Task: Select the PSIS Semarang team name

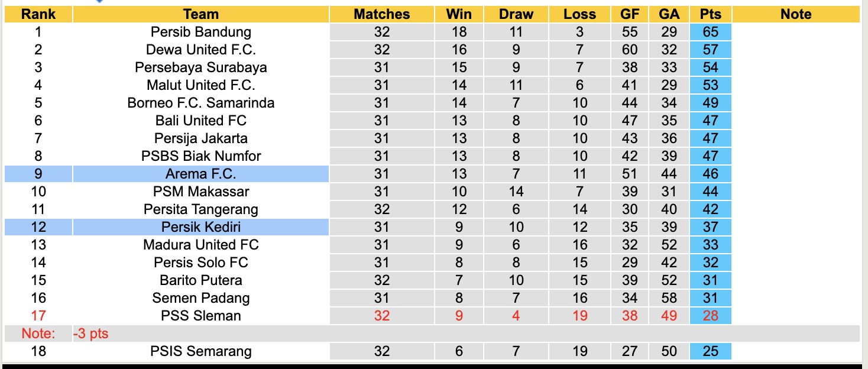Action: [201, 351]
